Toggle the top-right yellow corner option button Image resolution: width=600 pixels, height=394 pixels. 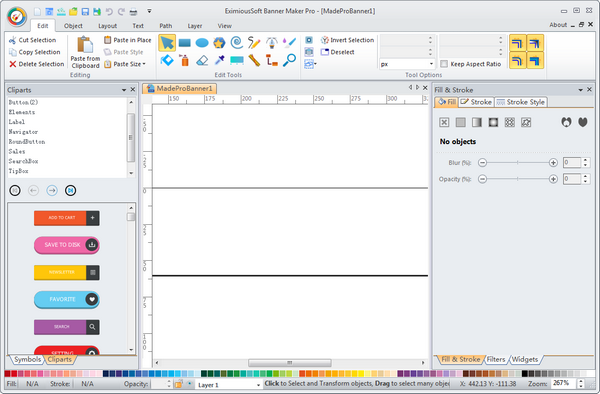coord(535,43)
